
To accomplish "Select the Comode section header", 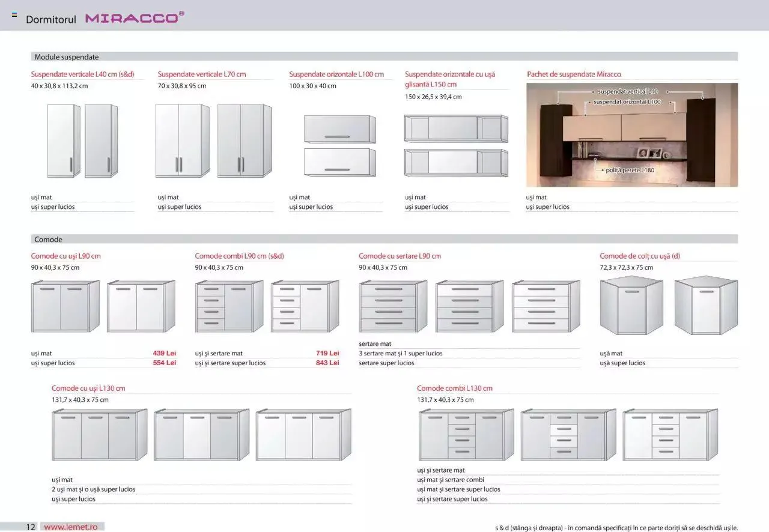I will coord(48,240).
